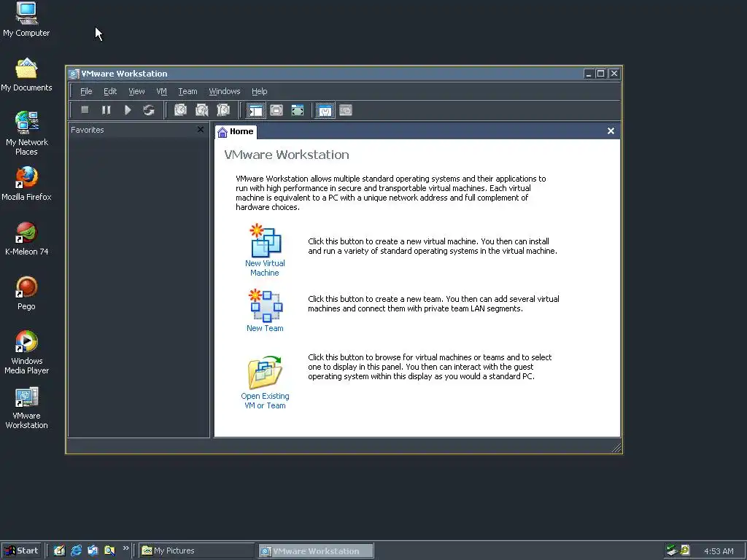Click the Take Snapshot clock icon
The width and height of the screenshot is (747, 560).
(x=180, y=110)
